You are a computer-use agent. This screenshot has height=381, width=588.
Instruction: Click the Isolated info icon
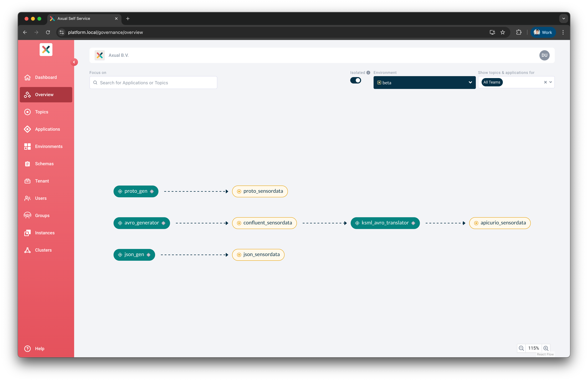click(x=368, y=72)
